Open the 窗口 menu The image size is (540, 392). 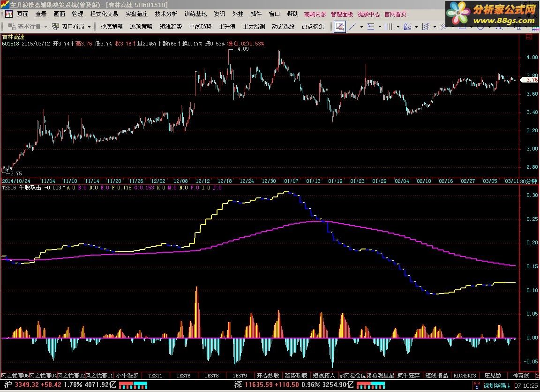[275, 14]
